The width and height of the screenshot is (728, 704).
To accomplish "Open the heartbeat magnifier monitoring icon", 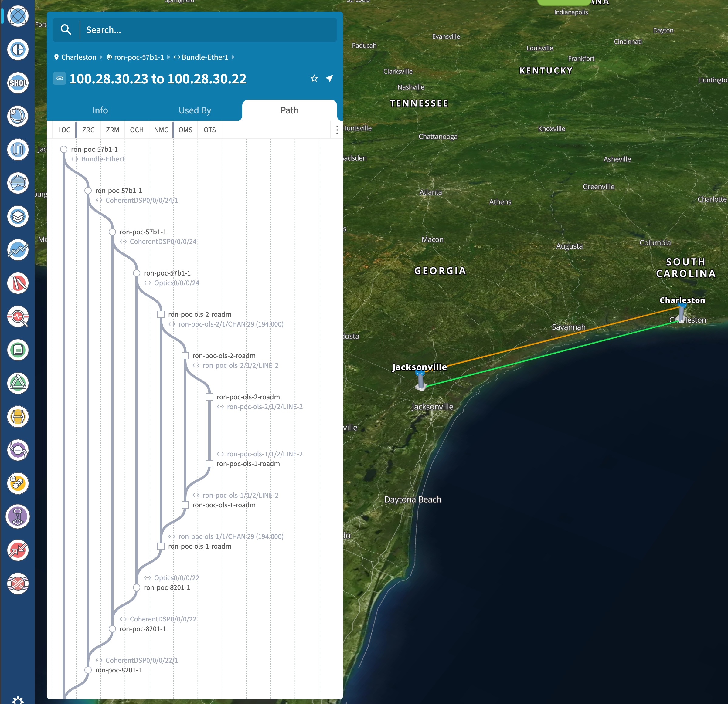I will 18,317.
